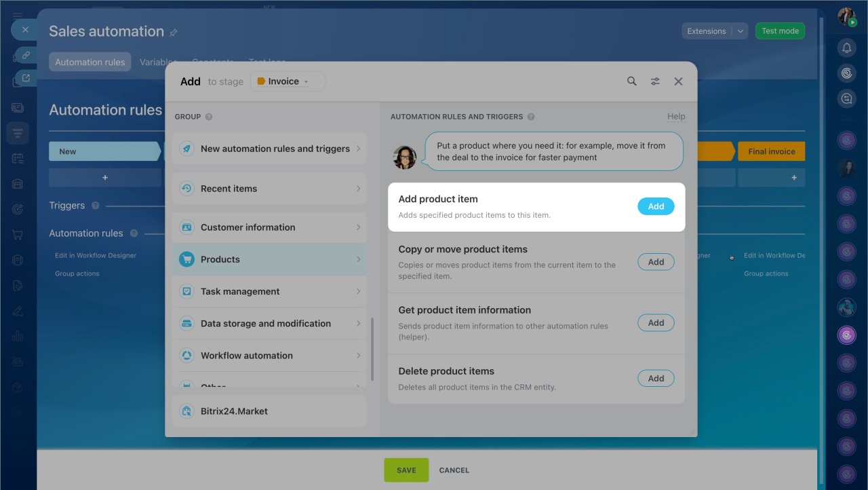
Task: Click the help icon next to Triggers
Action: [96, 206]
